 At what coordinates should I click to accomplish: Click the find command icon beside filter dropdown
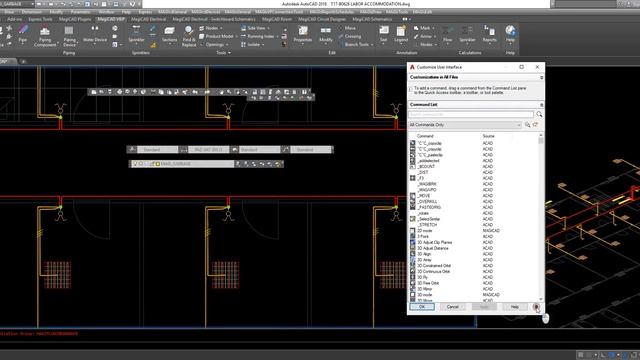[x=527, y=125]
